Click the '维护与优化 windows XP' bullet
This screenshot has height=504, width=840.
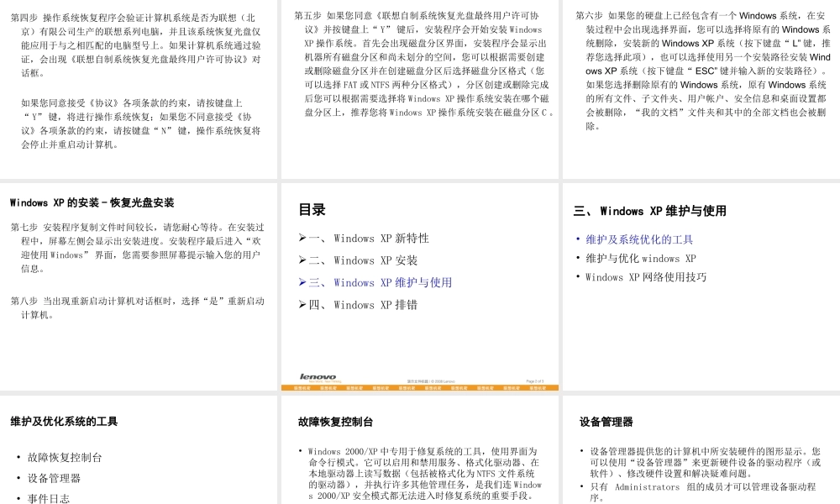pos(640,258)
